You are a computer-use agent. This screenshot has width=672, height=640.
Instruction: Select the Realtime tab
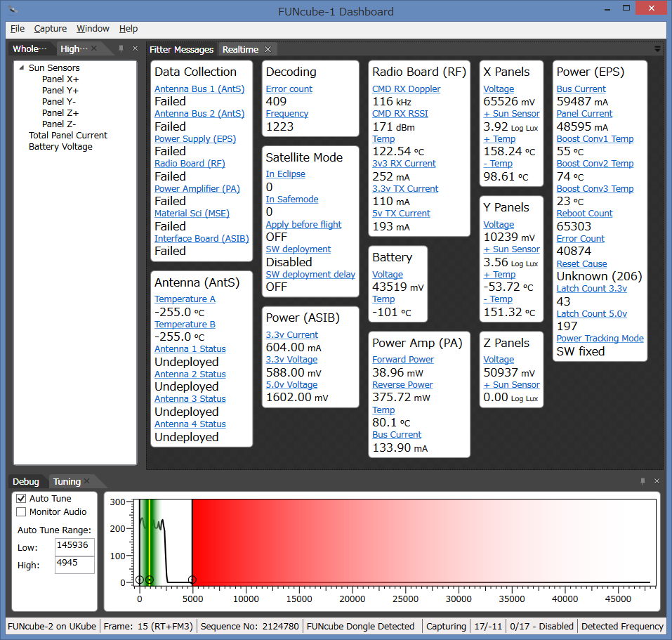pyautogui.click(x=240, y=50)
